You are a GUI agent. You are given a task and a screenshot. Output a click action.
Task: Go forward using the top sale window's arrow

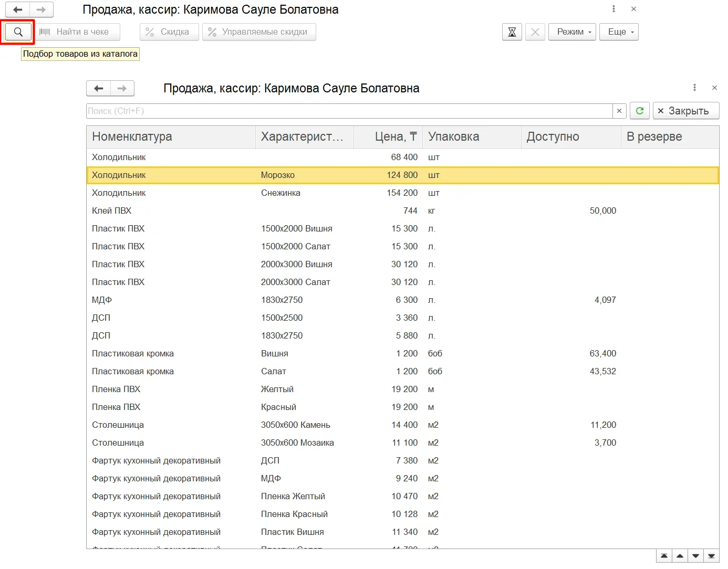[x=41, y=9]
